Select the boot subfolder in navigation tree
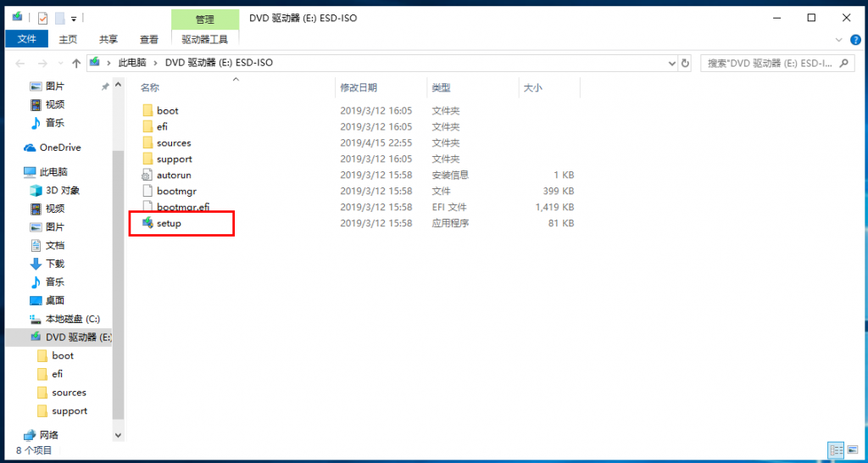Screen dimensions: 868x463 point(63,355)
